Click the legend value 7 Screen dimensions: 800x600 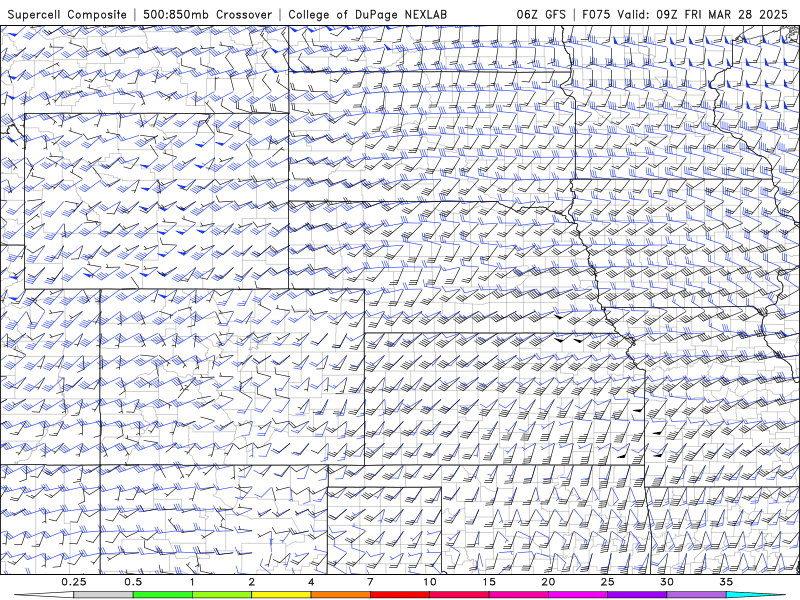point(370,582)
